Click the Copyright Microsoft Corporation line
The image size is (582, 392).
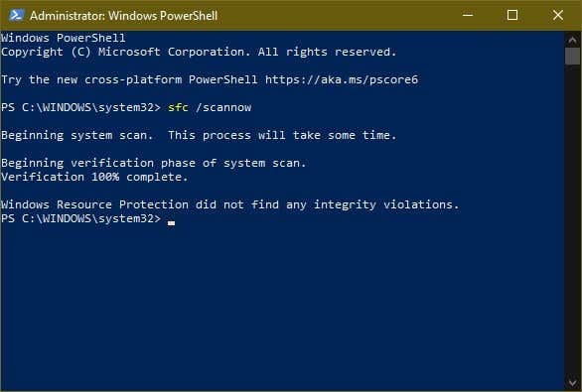(199, 52)
